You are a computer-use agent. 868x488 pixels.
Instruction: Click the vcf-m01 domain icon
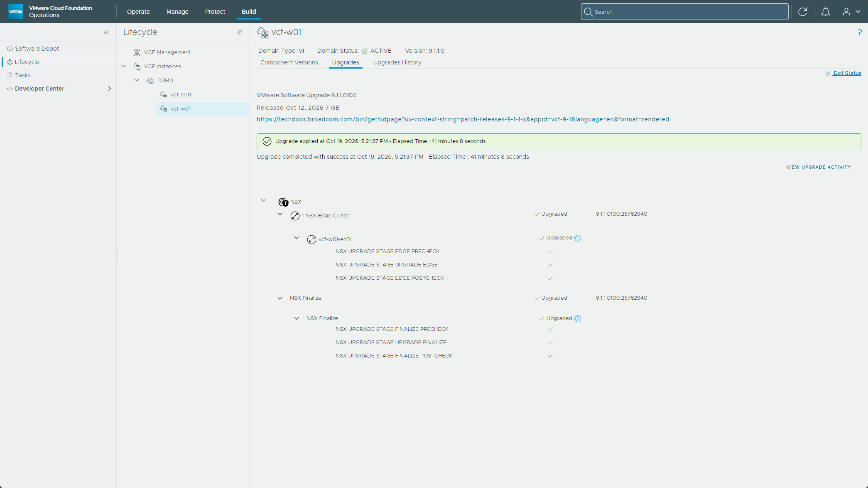click(164, 95)
